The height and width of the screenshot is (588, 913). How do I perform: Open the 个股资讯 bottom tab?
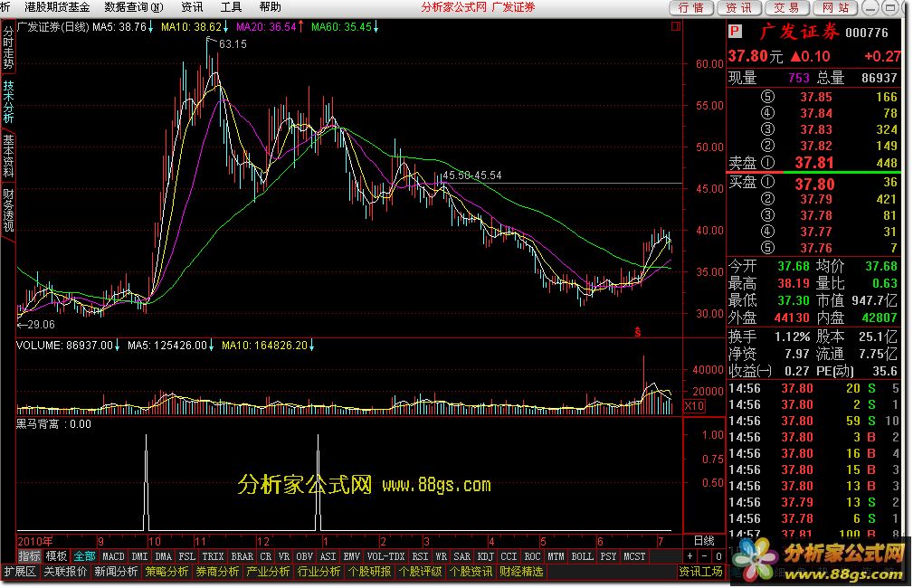tap(471, 572)
